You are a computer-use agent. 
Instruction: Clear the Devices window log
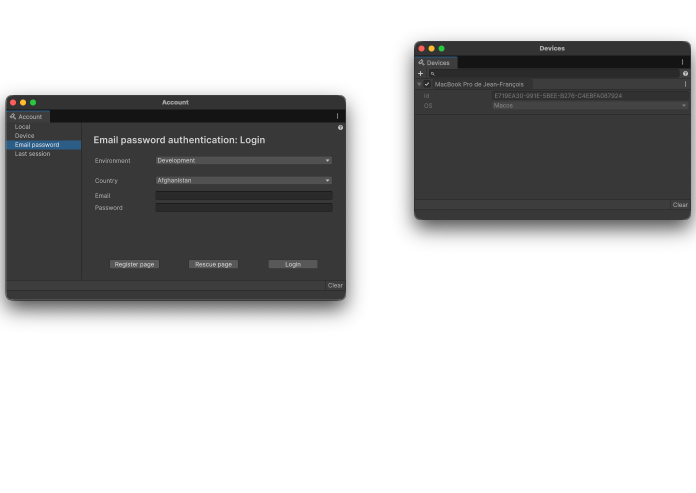pos(680,205)
